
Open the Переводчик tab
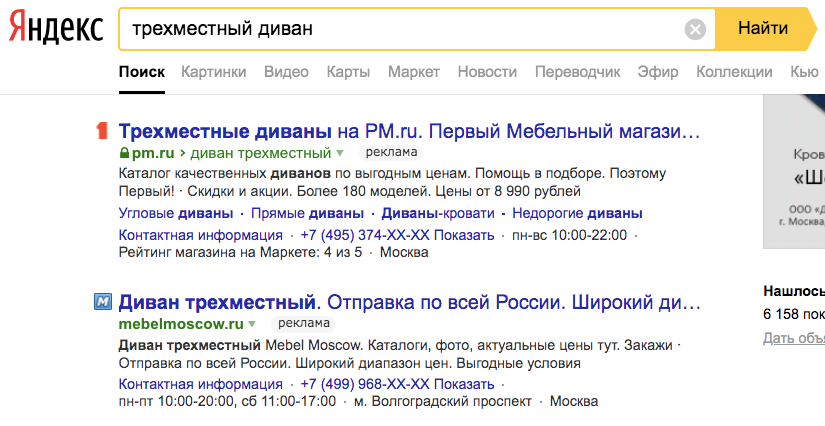(x=577, y=72)
